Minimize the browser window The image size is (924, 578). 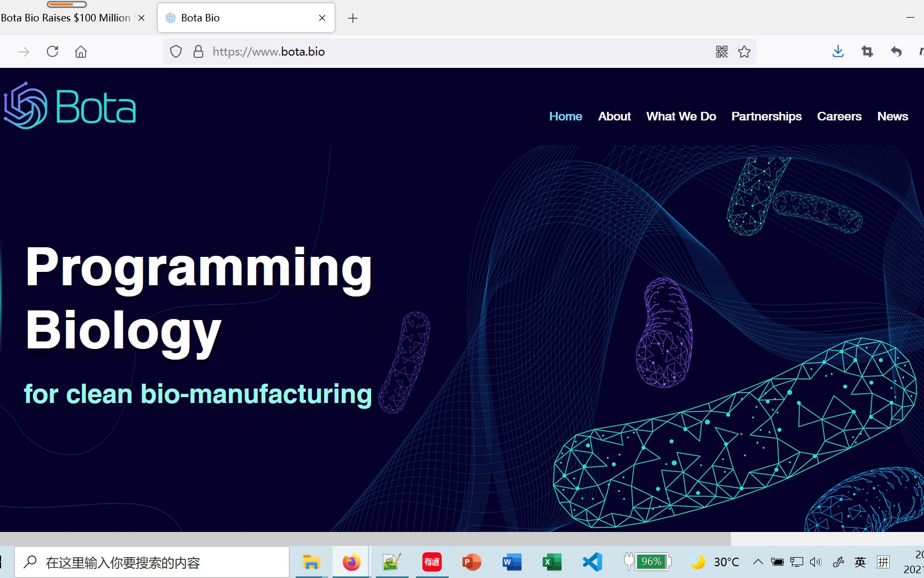910,18
